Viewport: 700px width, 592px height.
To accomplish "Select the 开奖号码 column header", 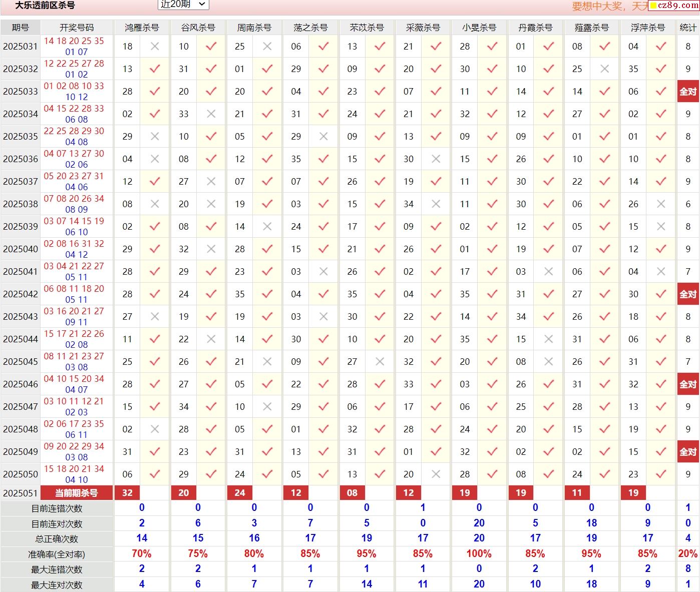I will tap(77, 28).
